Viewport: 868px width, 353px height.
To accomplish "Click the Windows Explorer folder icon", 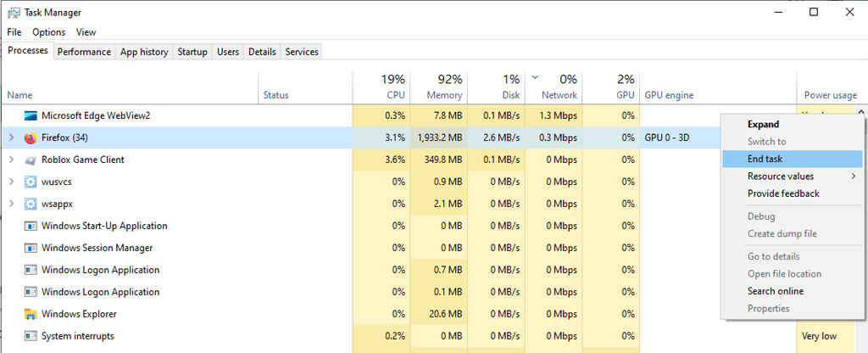I will [31, 314].
